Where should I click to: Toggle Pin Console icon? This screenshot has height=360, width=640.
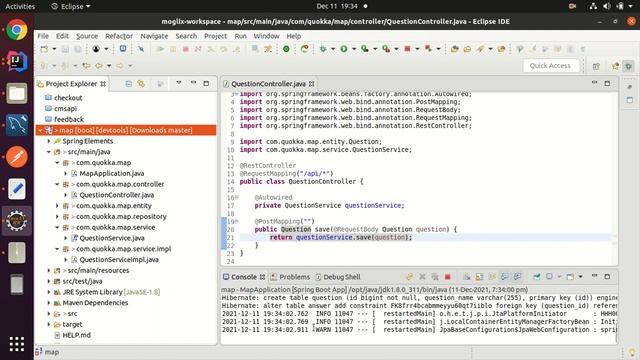coord(536,277)
